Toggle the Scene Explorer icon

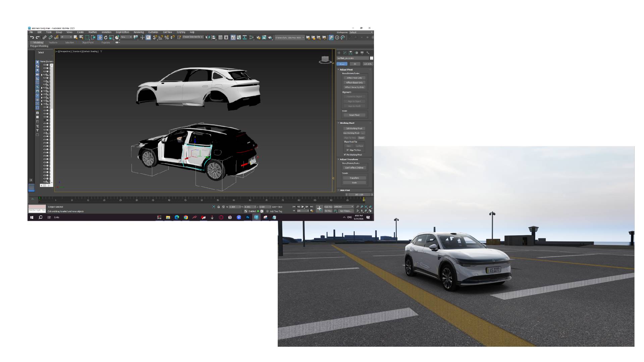pos(220,38)
